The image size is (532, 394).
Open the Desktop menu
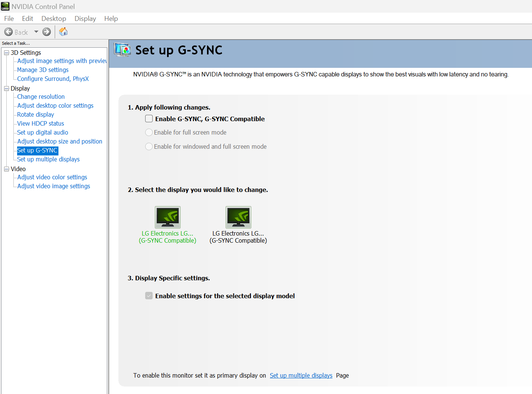click(x=54, y=18)
